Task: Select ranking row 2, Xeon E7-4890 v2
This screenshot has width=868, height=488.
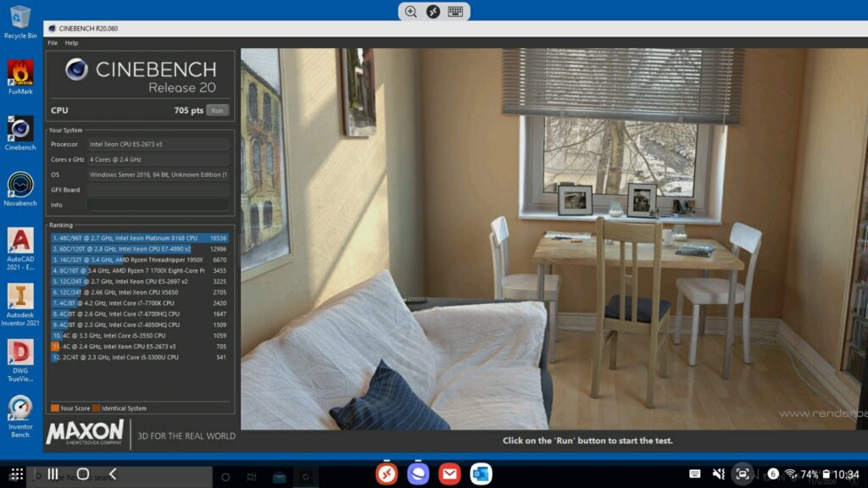Action: (x=140, y=249)
